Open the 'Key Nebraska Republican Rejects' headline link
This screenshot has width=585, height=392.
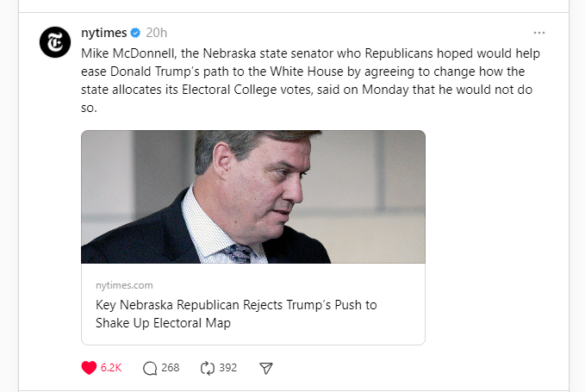235,305
